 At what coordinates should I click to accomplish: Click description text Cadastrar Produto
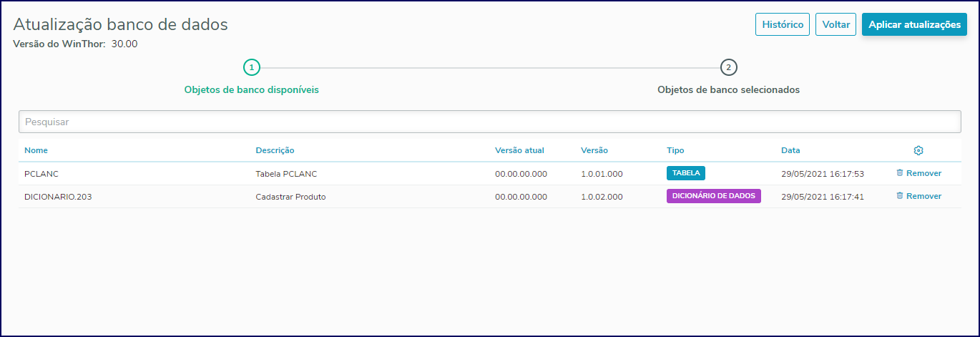(290, 197)
